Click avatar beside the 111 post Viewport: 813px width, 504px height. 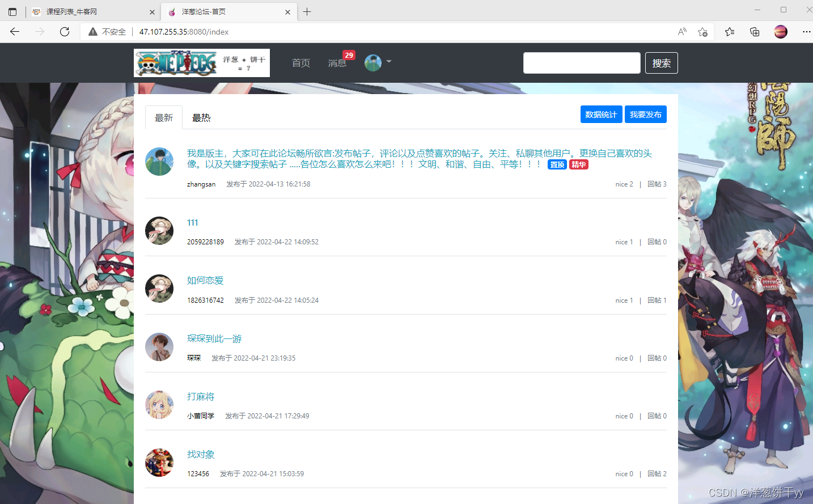click(159, 231)
